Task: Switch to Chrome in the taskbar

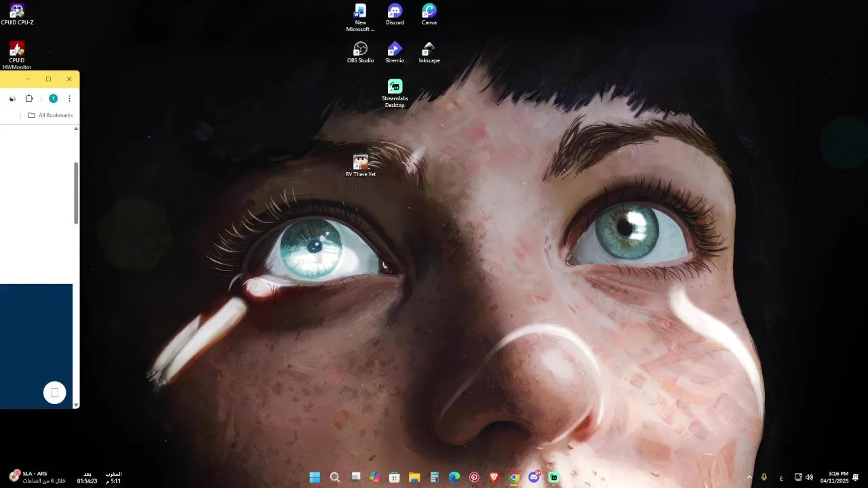Action: pos(514,477)
